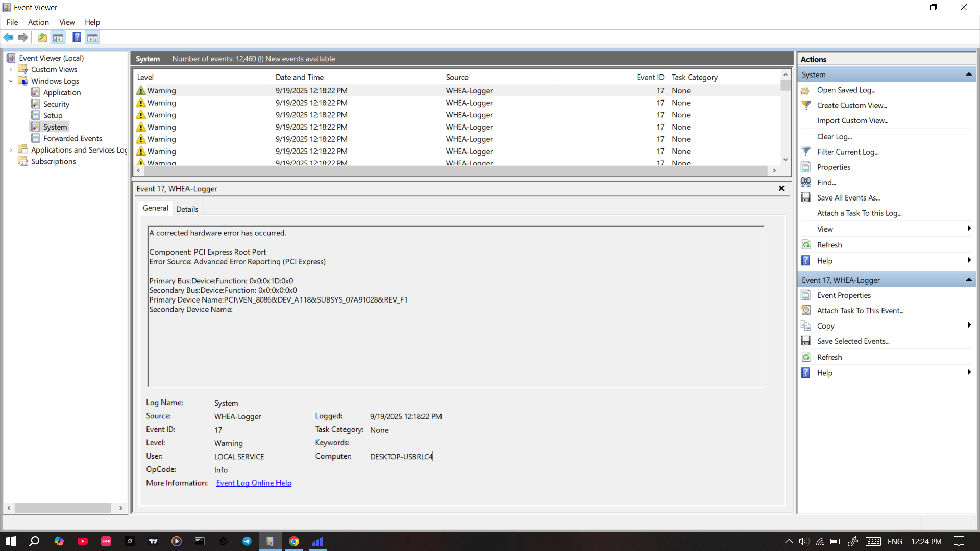Click the Show/Hide Action Pane toolbar icon
Viewport: 980px width, 551px height.
point(92,37)
